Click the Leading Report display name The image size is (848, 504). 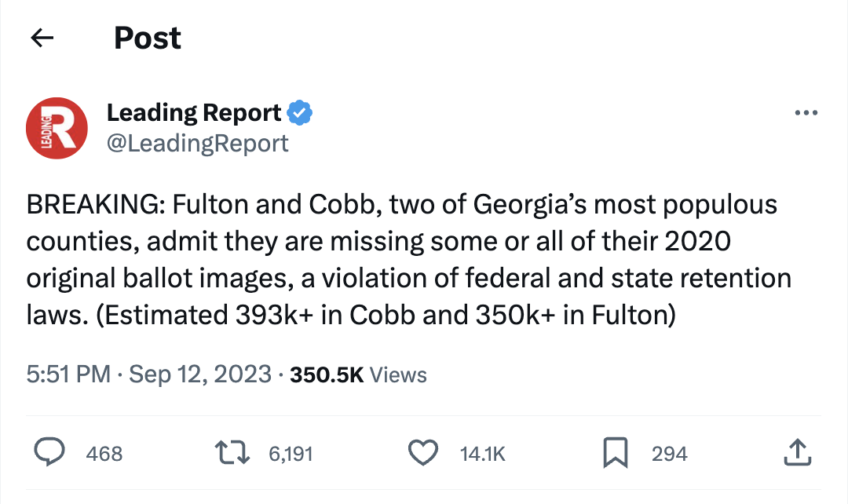coord(193,113)
